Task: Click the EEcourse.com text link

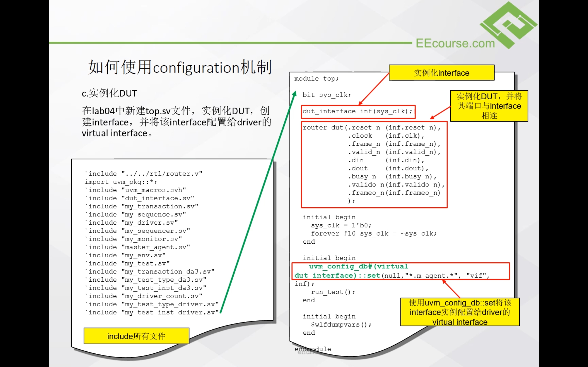Action: (x=455, y=43)
